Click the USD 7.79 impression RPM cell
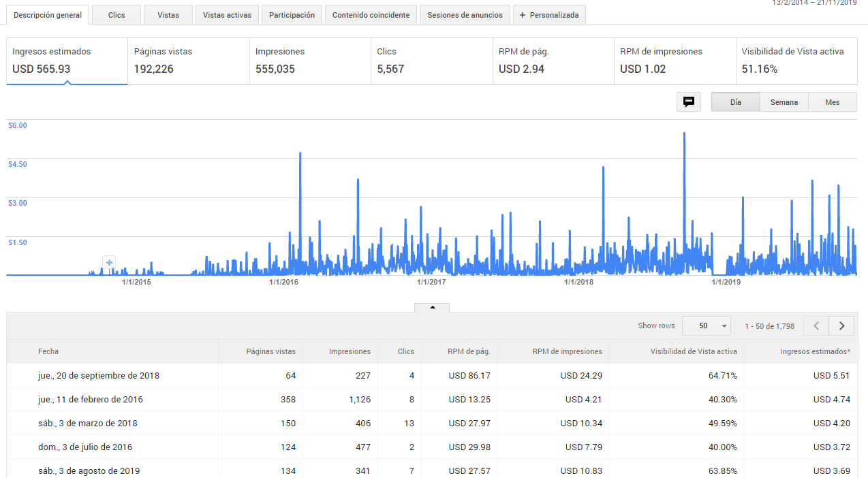Image resolution: width=868 pixels, height=478 pixels. click(x=584, y=447)
